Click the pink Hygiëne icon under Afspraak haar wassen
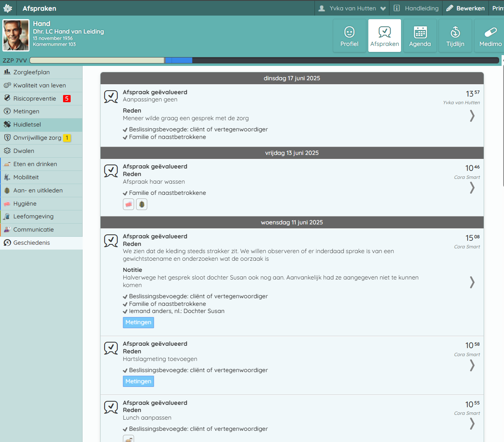Image resolution: width=504 pixels, height=442 pixels. click(128, 204)
